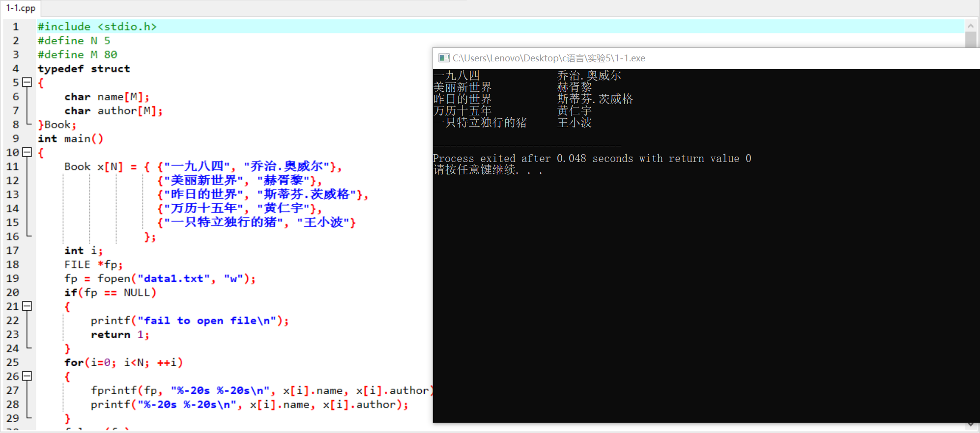The width and height of the screenshot is (980, 433).
Task: Click '一九八四' in the console output
Action: (457, 76)
